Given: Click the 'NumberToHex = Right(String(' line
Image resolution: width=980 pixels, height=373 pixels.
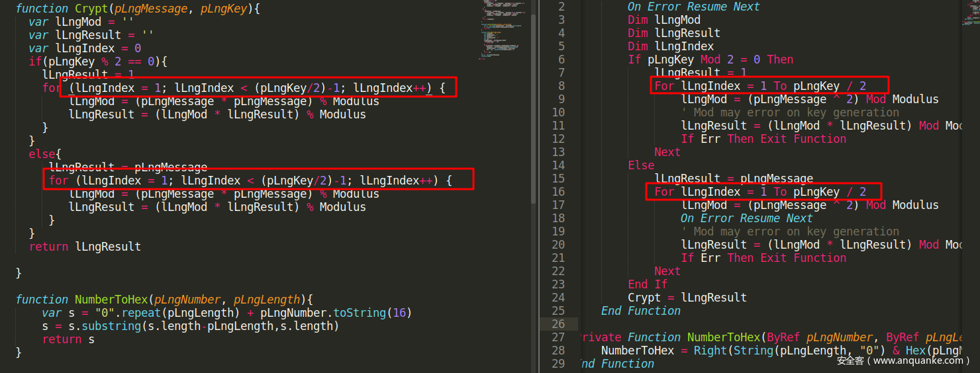Looking at the screenshot, I should (x=781, y=351).
